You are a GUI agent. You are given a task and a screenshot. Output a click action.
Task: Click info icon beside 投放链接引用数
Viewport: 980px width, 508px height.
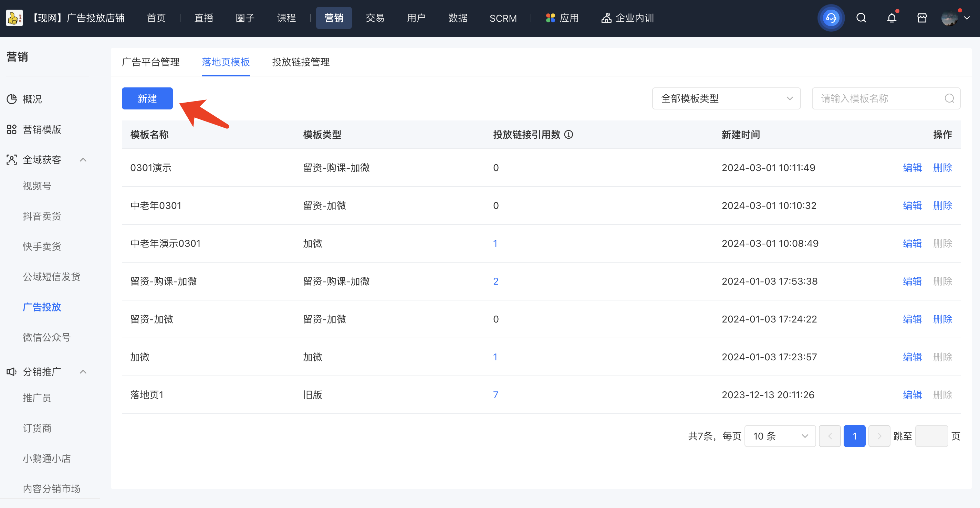click(x=569, y=135)
